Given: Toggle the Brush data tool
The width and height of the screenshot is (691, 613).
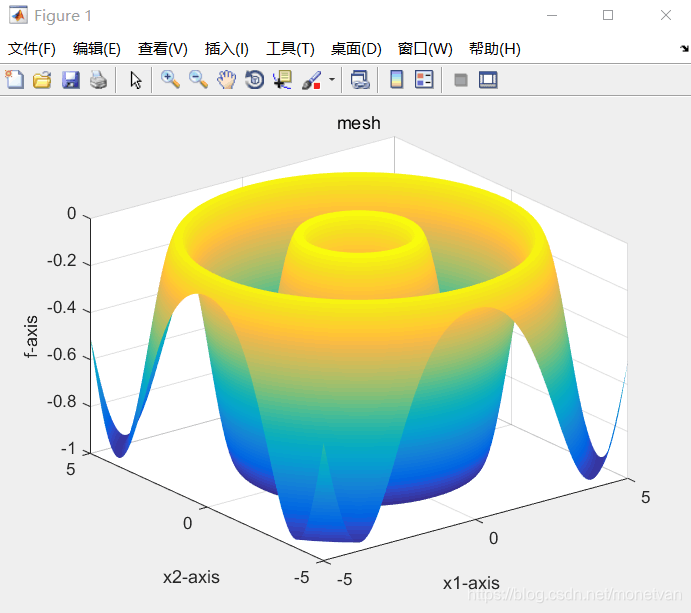Looking at the screenshot, I should (312, 80).
